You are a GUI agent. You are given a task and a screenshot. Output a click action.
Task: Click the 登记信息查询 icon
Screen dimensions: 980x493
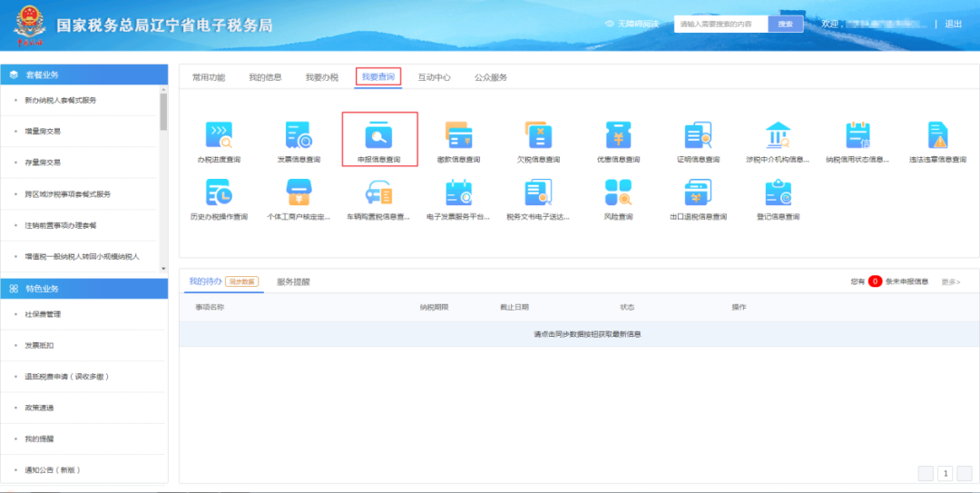[778, 193]
